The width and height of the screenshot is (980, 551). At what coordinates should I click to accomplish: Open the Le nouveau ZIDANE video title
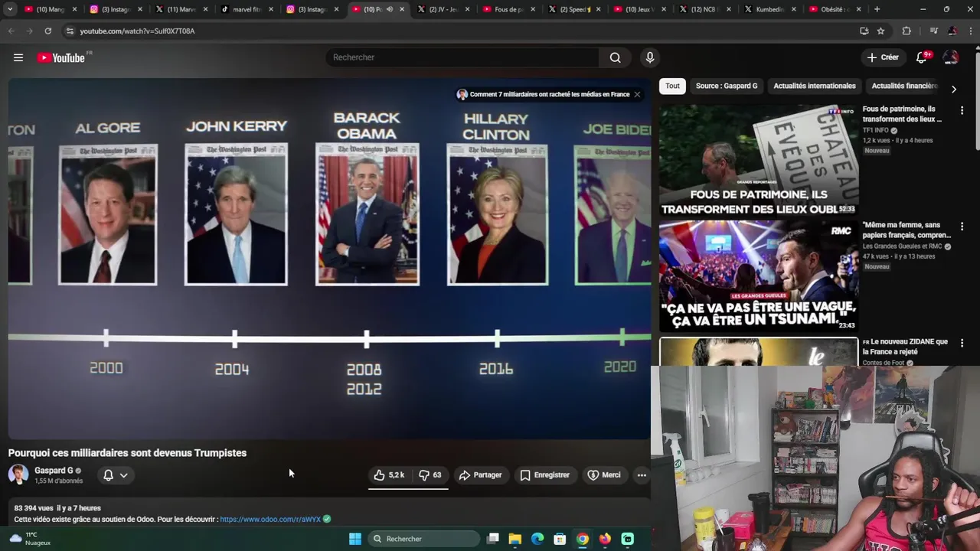point(905,347)
